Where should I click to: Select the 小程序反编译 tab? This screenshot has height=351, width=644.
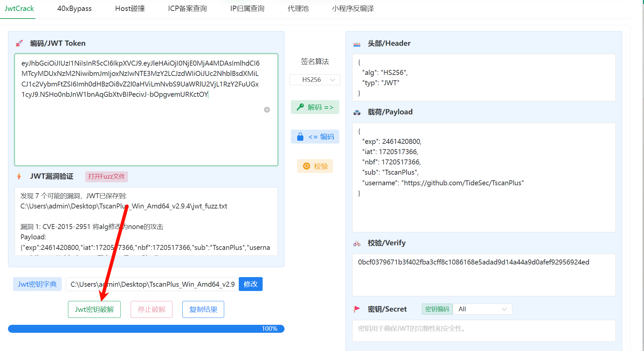(353, 9)
